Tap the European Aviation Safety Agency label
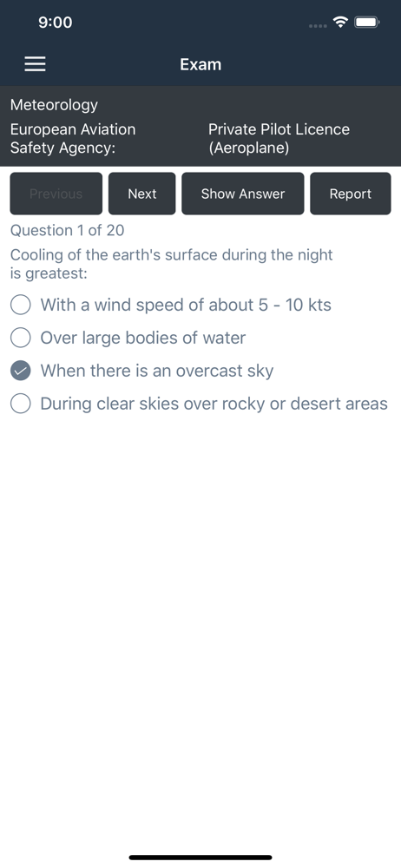This screenshot has width=401, height=868. click(73, 138)
